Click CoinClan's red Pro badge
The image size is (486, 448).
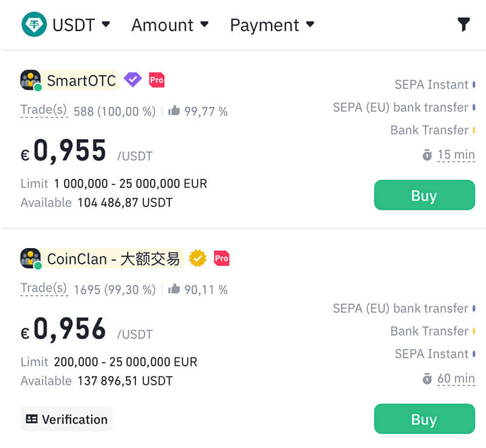(222, 258)
